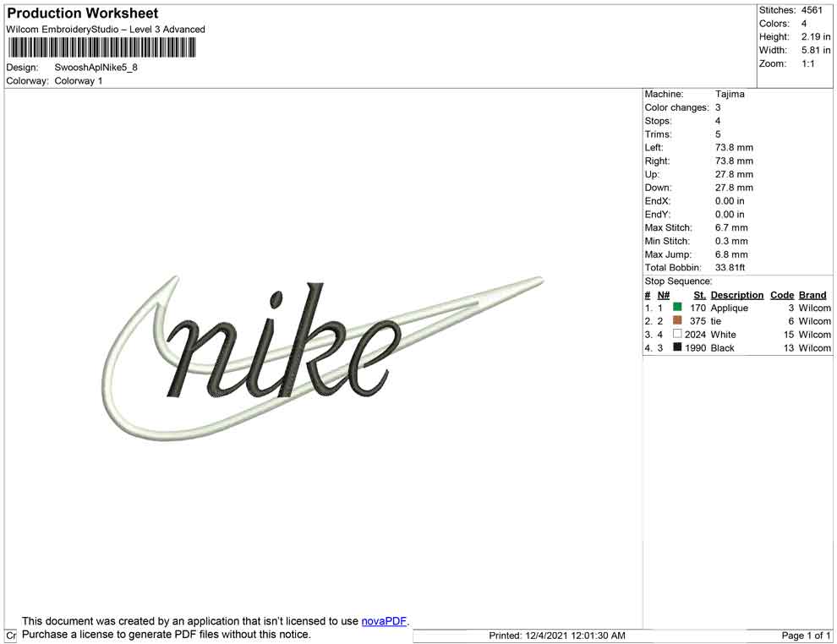Screen dimensions: 837x644
Task: Click the 'St.' column header
Action: (x=700, y=295)
